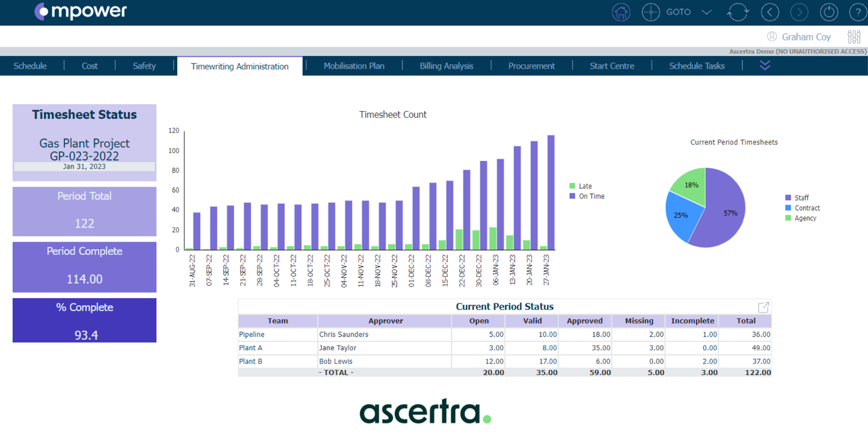
Task: Select the Procurement tab
Action: click(x=531, y=66)
